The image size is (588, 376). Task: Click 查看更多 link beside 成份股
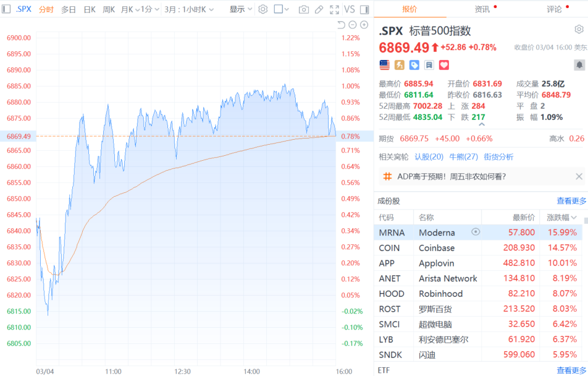coord(571,201)
